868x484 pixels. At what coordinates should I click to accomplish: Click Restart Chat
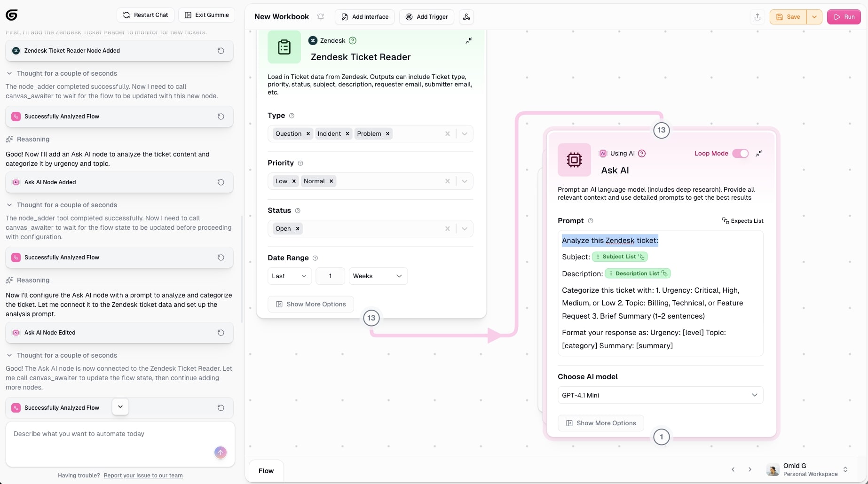click(x=146, y=15)
